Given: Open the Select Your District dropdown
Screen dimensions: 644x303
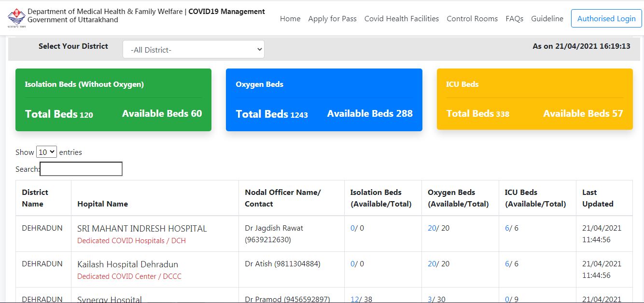Looking at the screenshot, I should (194, 49).
